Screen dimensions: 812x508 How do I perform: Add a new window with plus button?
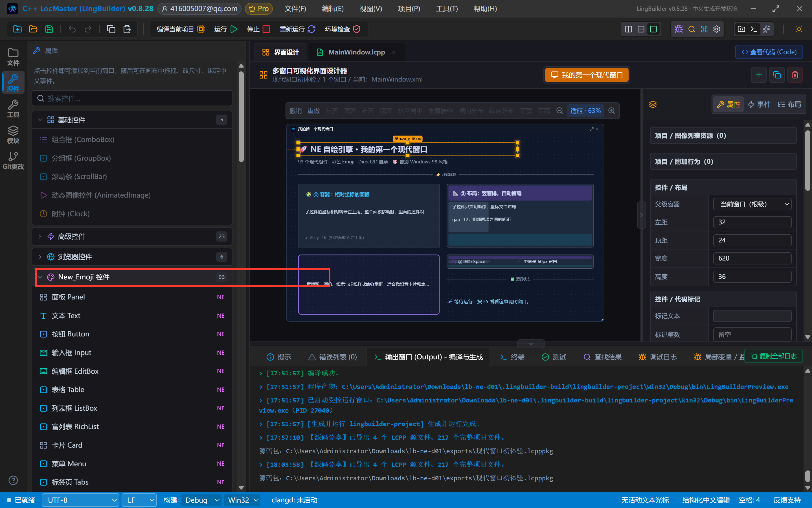pos(759,75)
